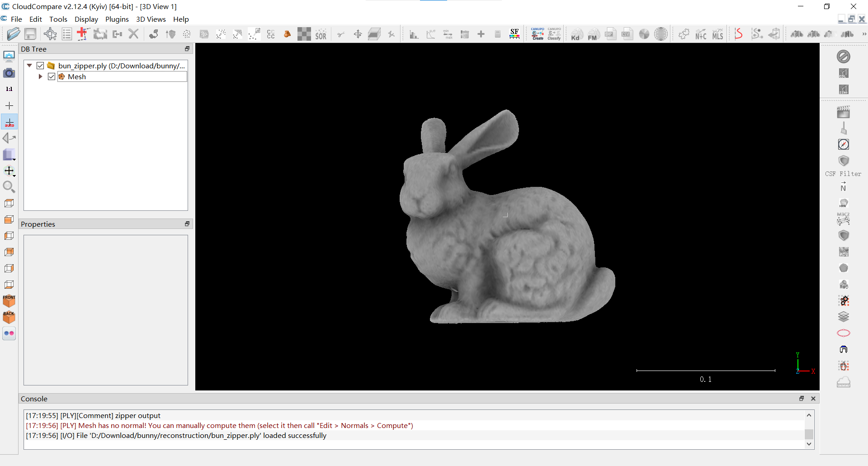Toggle the auto pivot crosshair button
The image size is (868, 466).
click(x=9, y=122)
